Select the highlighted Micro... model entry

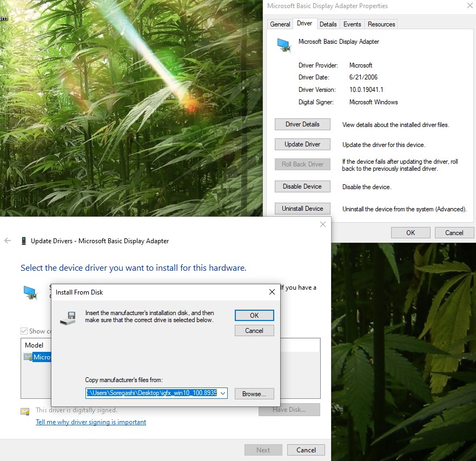(x=42, y=357)
